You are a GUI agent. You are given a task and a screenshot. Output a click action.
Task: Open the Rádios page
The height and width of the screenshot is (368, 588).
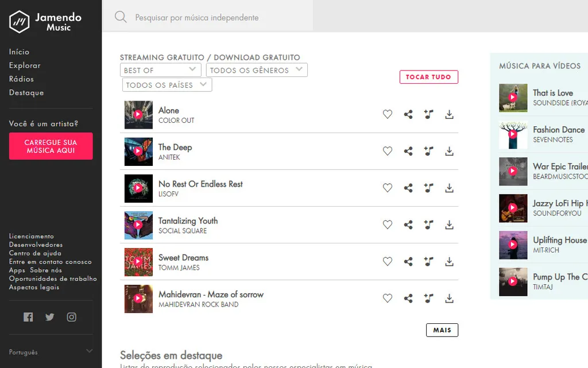pyautogui.click(x=21, y=79)
